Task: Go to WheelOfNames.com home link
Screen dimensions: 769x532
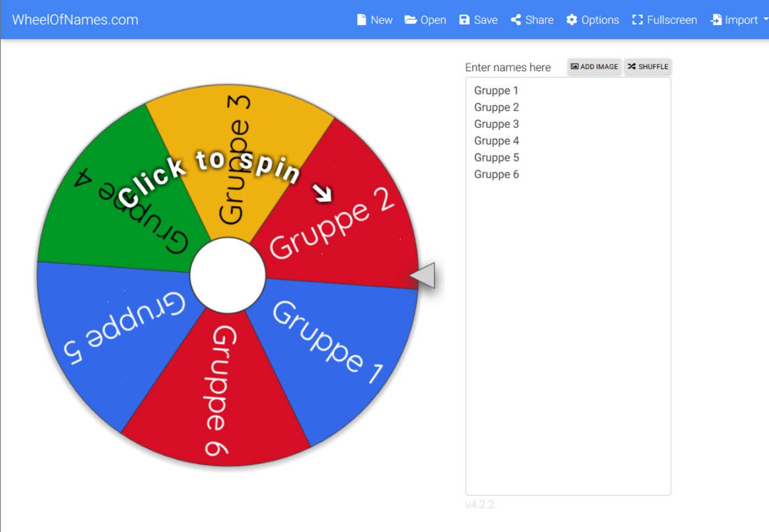Action: (75, 20)
